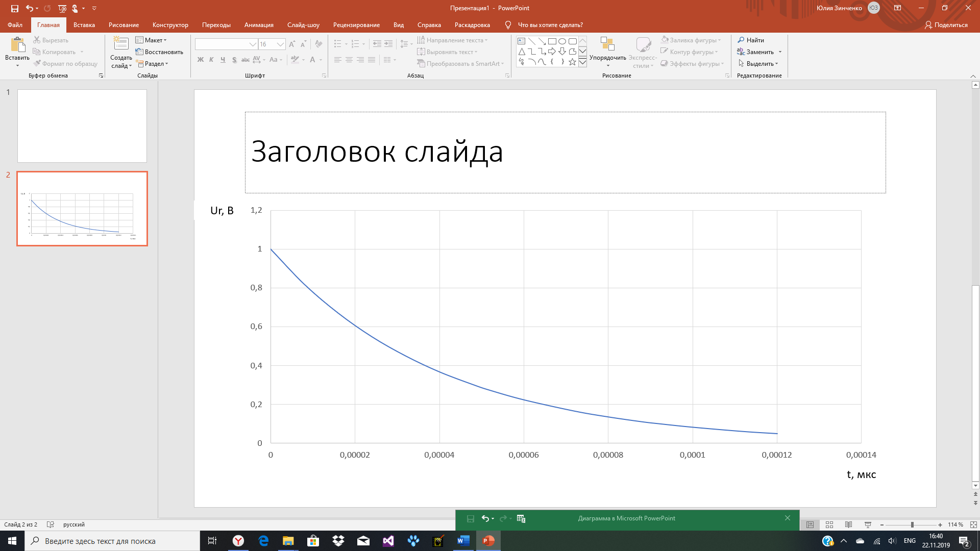Open Выделить select dropdown
Screen dimensions: 980x551
(x=758, y=64)
